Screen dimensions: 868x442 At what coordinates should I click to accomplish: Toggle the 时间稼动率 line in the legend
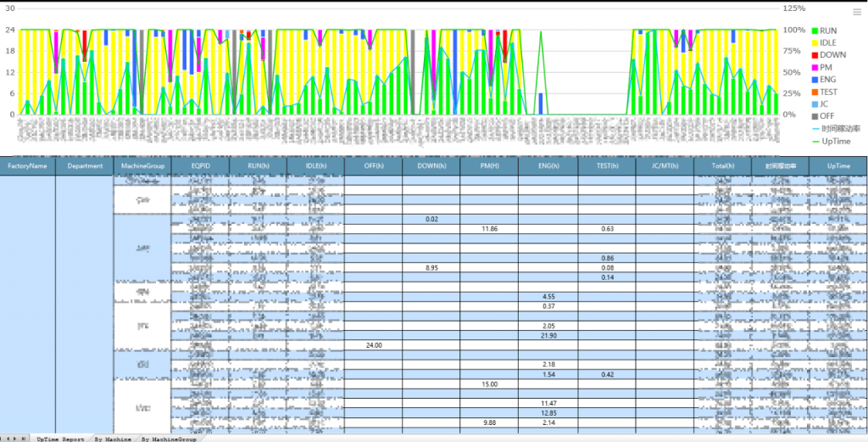coord(835,128)
